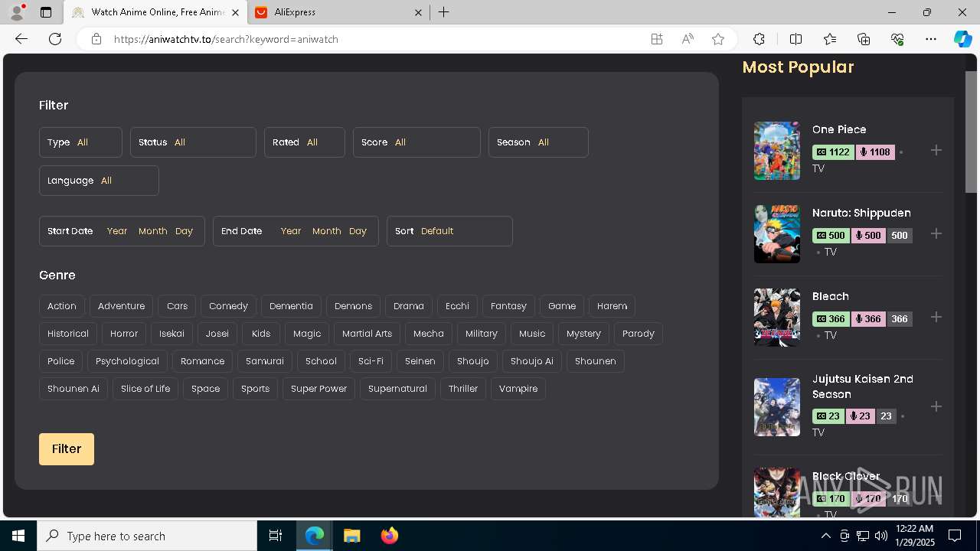Open the Naruto: Shippuden title link
Image resolution: width=980 pixels, height=551 pixels.
pos(861,213)
